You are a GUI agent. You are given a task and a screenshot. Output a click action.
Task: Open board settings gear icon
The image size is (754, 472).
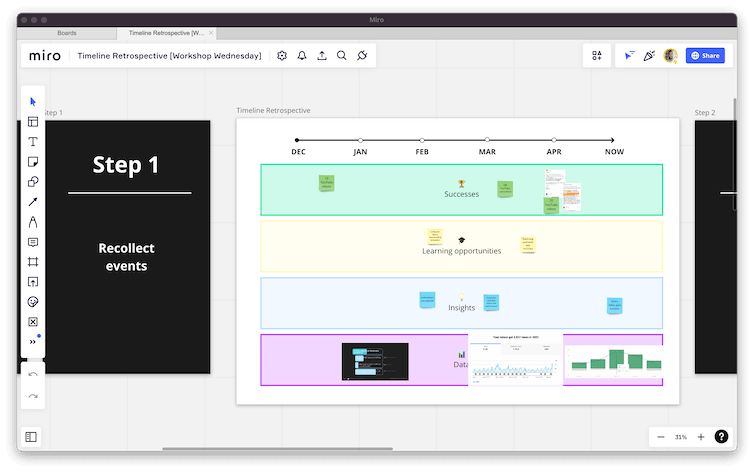[282, 56]
